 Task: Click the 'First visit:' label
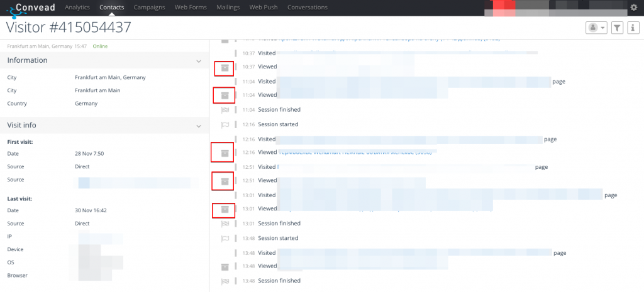tap(20, 142)
